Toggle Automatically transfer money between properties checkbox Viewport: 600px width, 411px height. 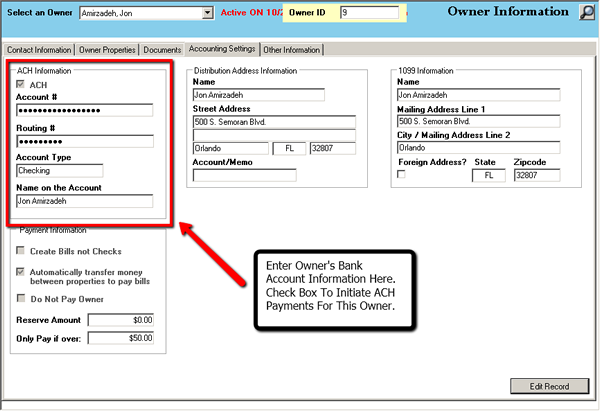point(20,272)
